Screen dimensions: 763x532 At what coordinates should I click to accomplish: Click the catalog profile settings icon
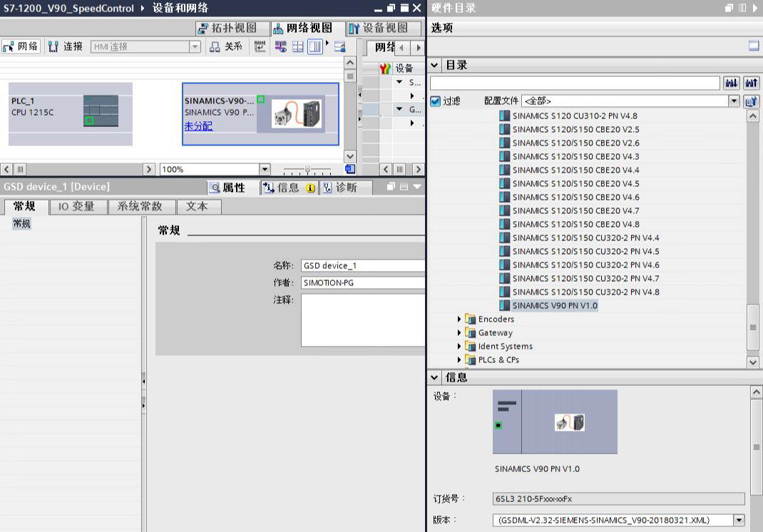click(x=752, y=101)
